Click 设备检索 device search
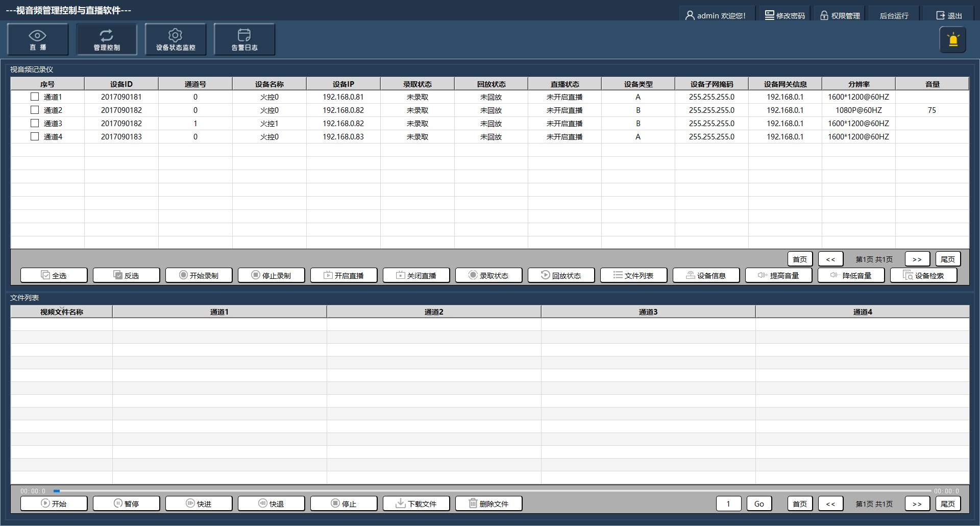 point(924,275)
